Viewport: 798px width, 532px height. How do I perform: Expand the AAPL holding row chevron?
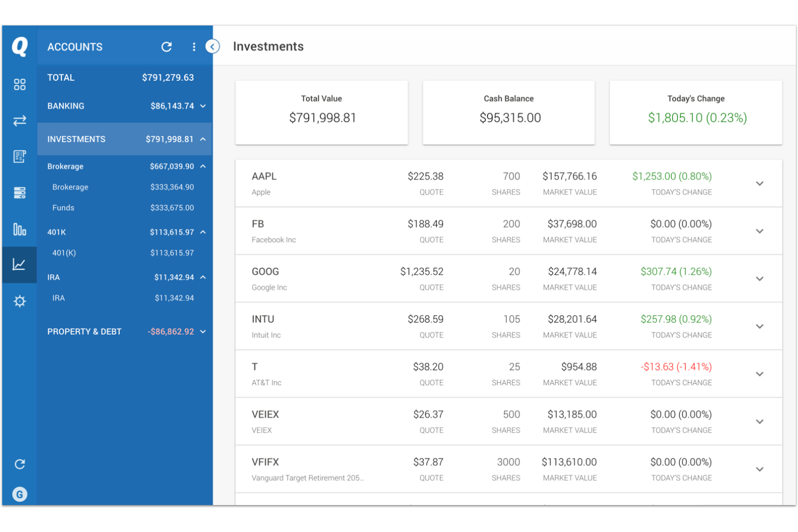(x=759, y=184)
